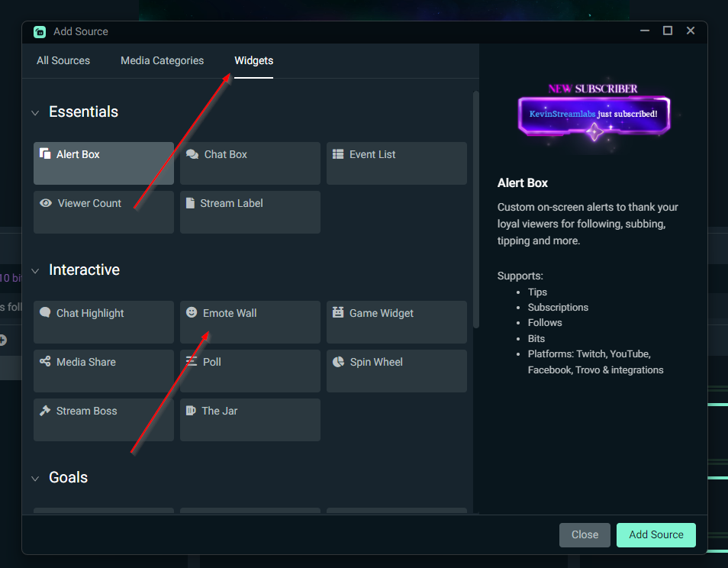728x568 pixels.
Task: Choose the Stream Label widget
Action: point(250,212)
